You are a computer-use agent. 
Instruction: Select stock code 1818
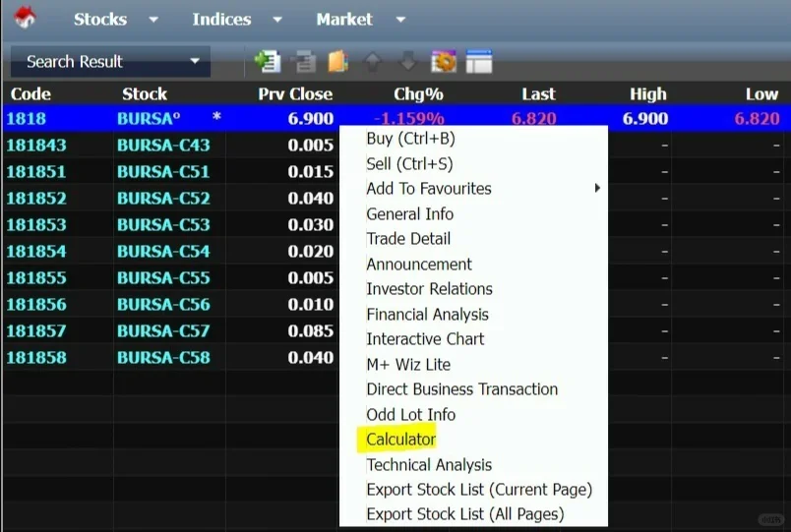[x=26, y=119]
